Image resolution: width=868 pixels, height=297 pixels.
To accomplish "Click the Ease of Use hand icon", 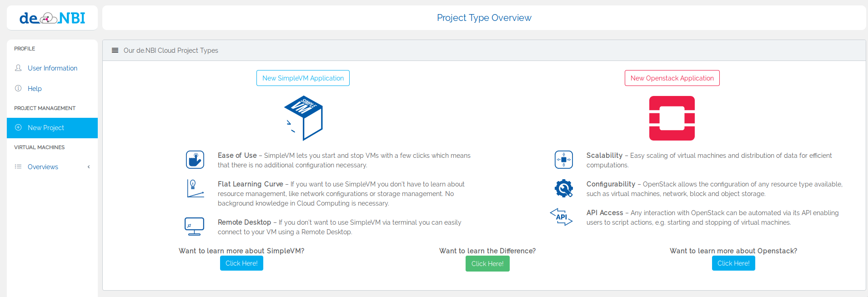I will pos(195,160).
